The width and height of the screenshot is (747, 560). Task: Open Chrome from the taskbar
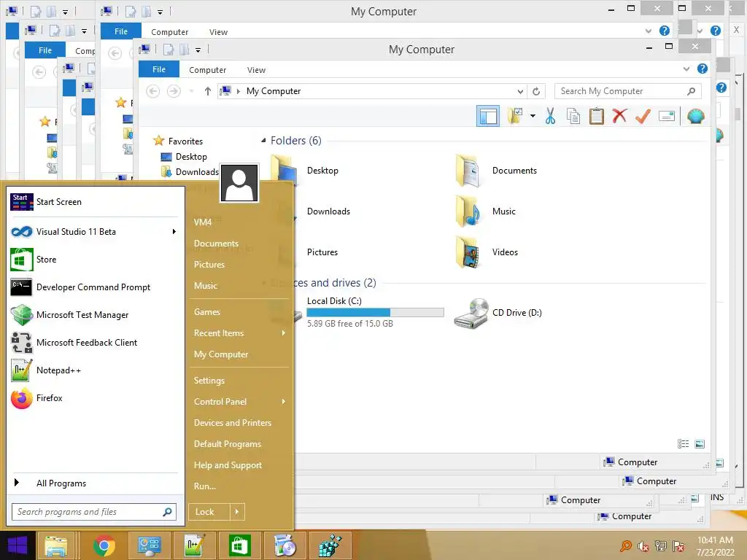104,545
